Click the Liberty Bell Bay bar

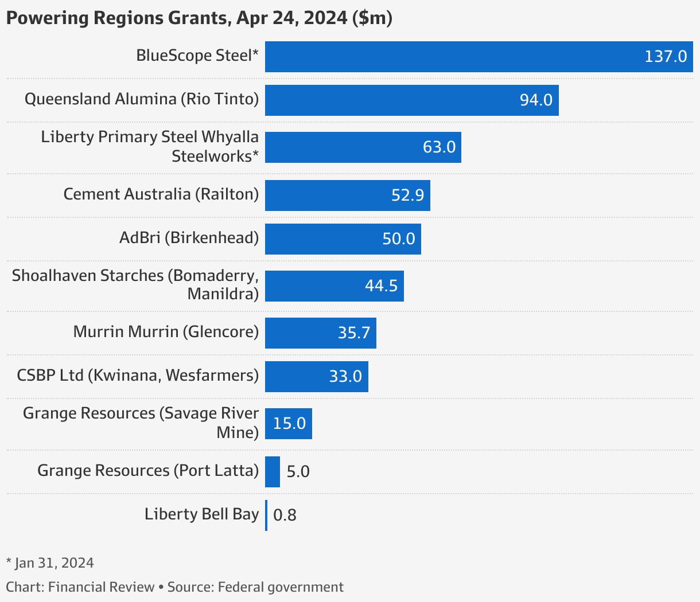(x=266, y=515)
